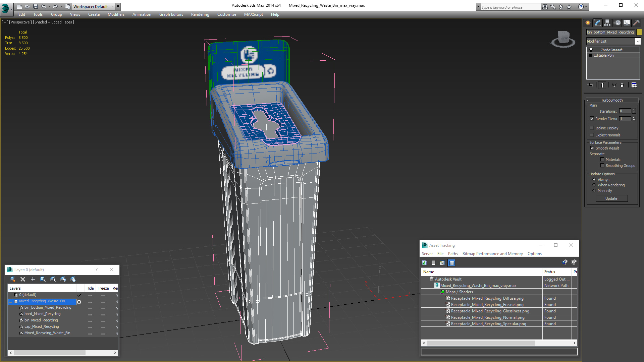Enable Explicit Normals checkbox
Screen dimensions: 644x362
592,135
